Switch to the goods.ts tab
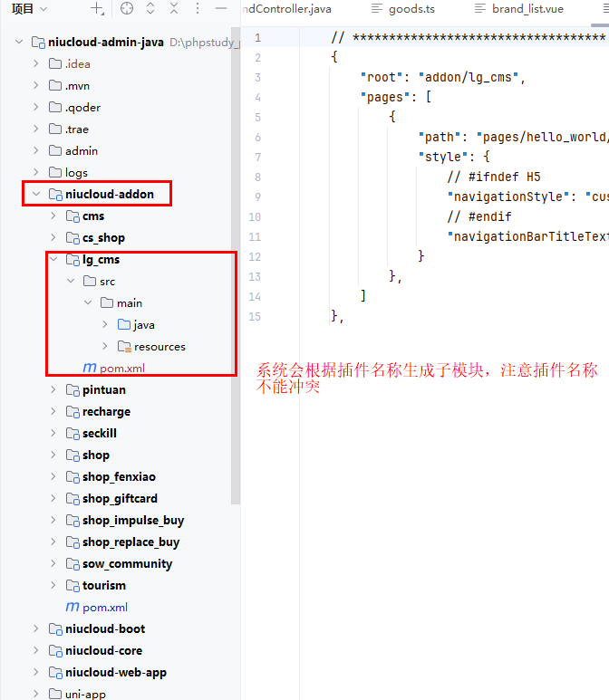609x700 pixels. (x=411, y=9)
